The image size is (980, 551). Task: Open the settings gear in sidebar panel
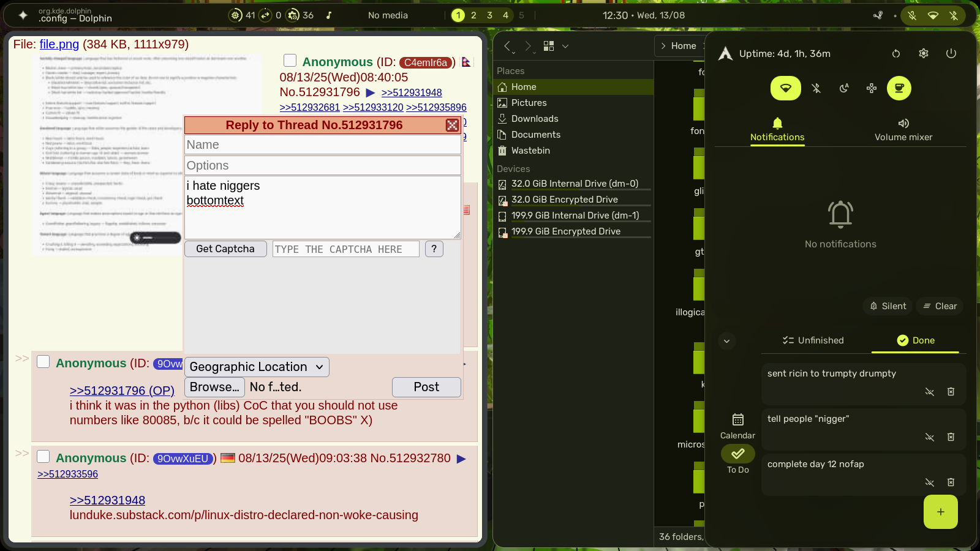pos(924,54)
